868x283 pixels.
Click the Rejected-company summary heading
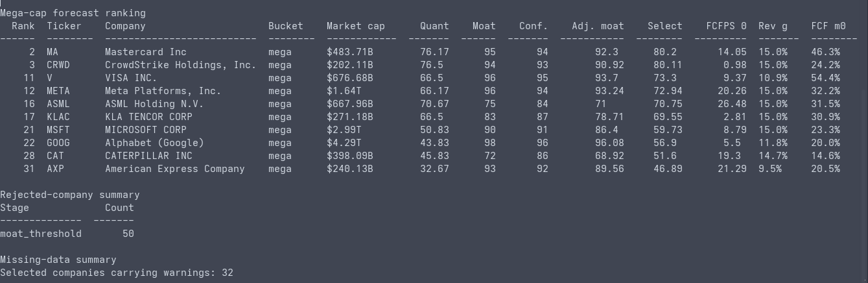pos(70,195)
